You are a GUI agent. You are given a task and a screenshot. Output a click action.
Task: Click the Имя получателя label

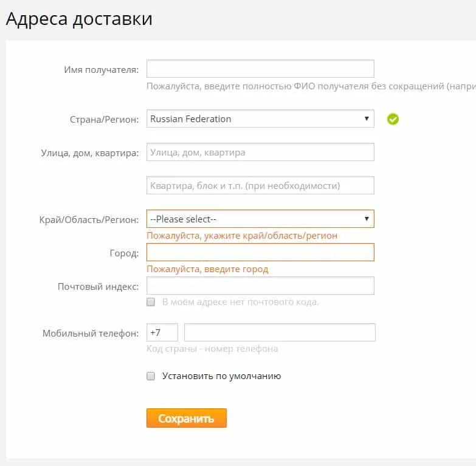(102, 70)
